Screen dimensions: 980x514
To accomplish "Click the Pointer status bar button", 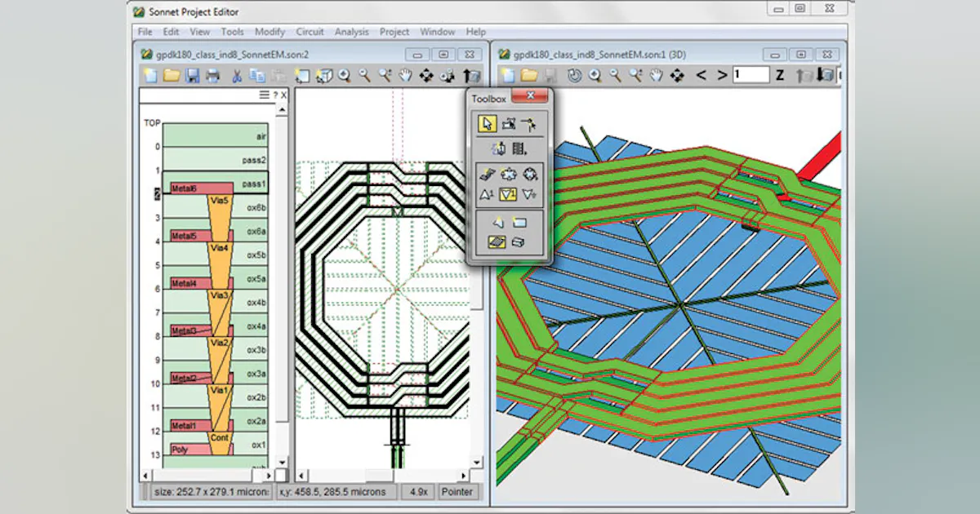I will [x=457, y=492].
